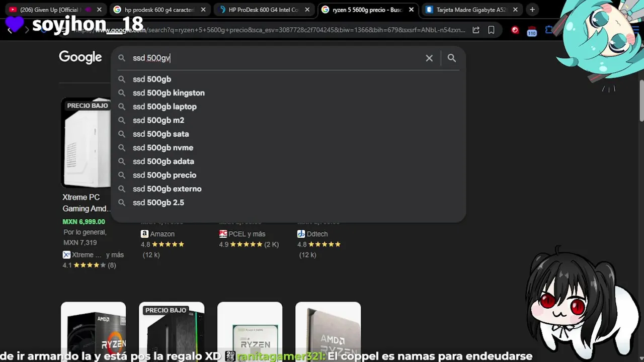Image resolution: width=644 pixels, height=362 pixels.
Task: Open the Ddtech seller link
Action: tap(312, 234)
